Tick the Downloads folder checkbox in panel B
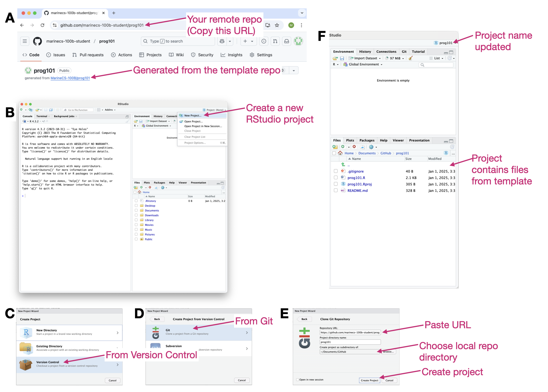Viewport: 548px width, 392px height. tap(136, 215)
